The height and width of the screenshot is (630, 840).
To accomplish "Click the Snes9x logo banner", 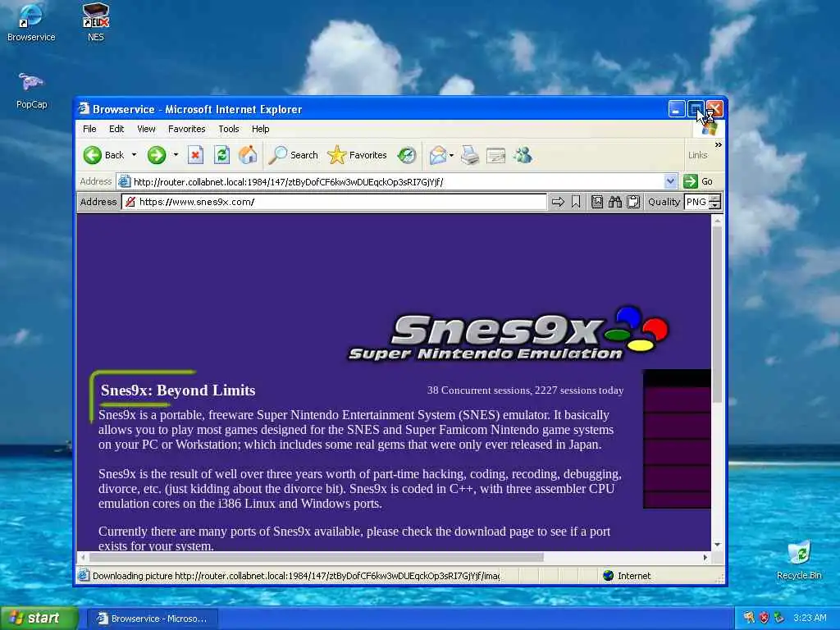I will (x=508, y=335).
